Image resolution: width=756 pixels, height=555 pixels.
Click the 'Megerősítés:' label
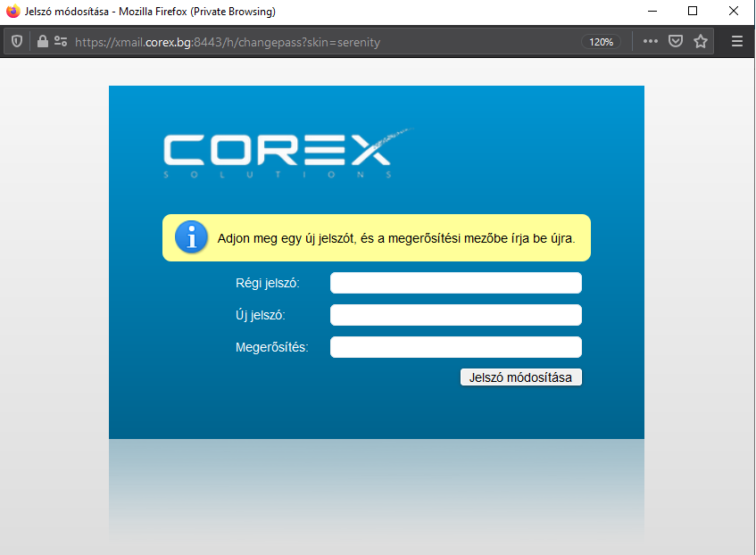tap(272, 347)
